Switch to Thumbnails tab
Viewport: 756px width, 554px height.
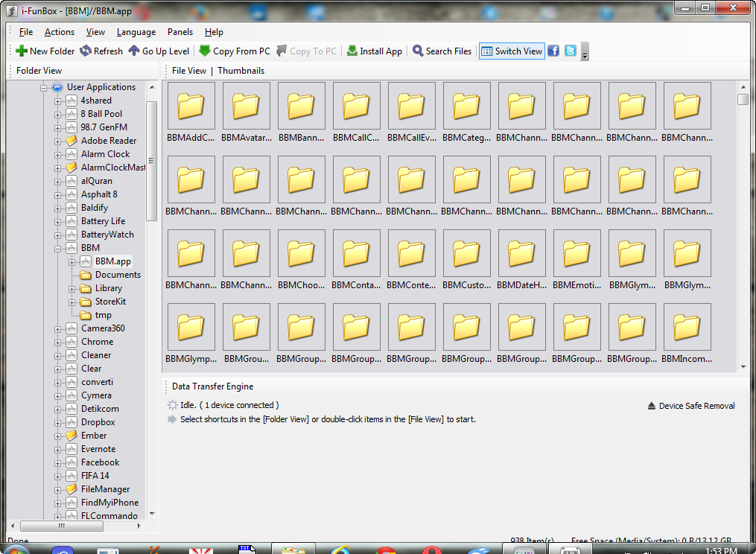click(241, 71)
